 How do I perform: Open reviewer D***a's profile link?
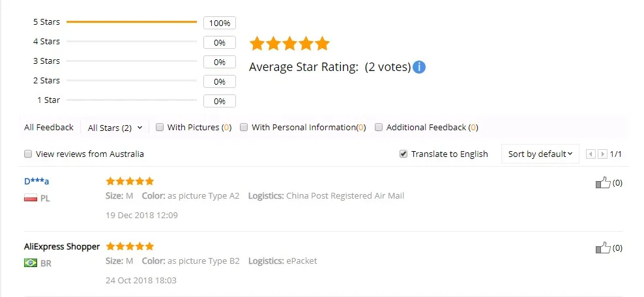37,181
